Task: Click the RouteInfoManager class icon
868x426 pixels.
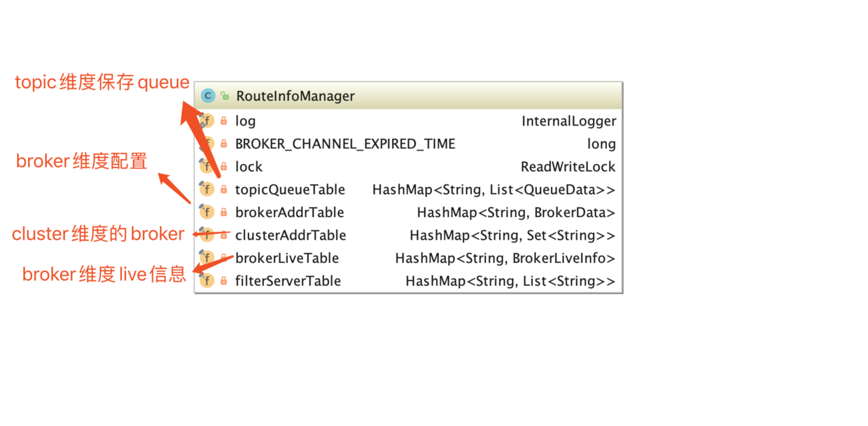Action: pyautogui.click(x=207, y=95)
